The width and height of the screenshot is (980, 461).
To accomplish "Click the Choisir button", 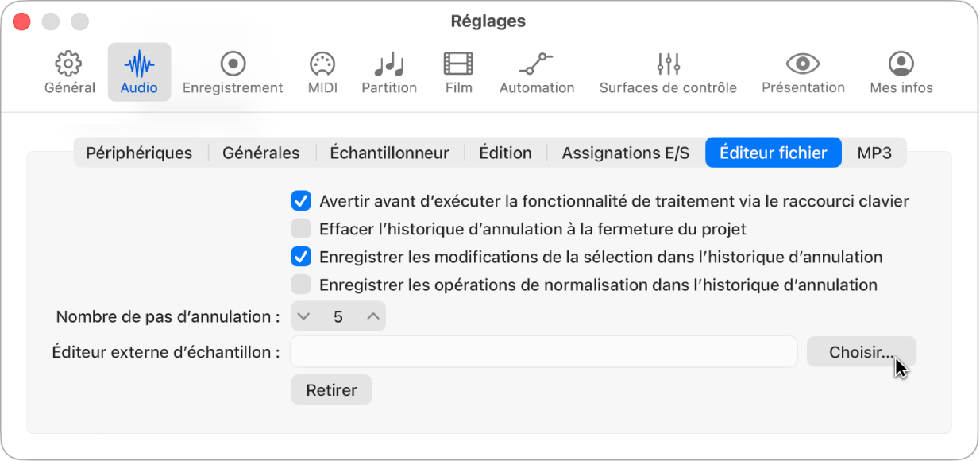I will (861, 351).
